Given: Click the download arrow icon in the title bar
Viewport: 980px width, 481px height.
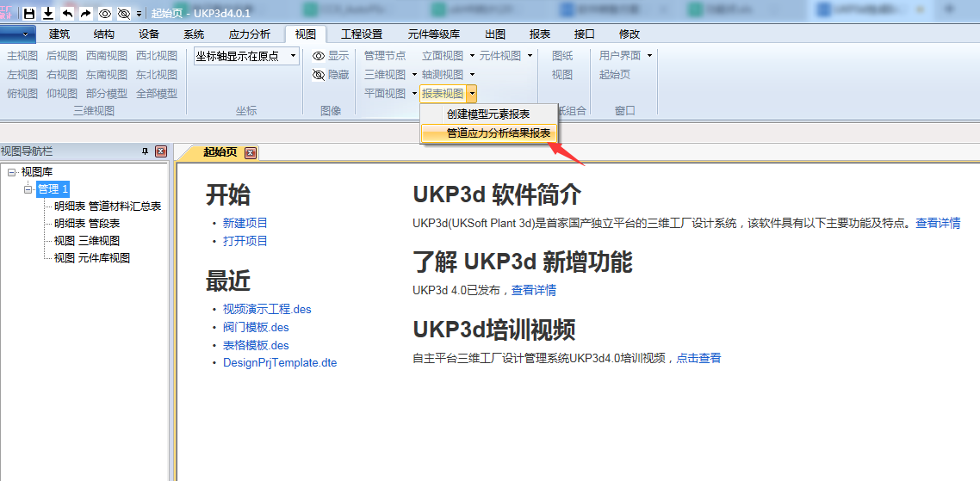Looking at the screenshot, I should pos(48,14).
